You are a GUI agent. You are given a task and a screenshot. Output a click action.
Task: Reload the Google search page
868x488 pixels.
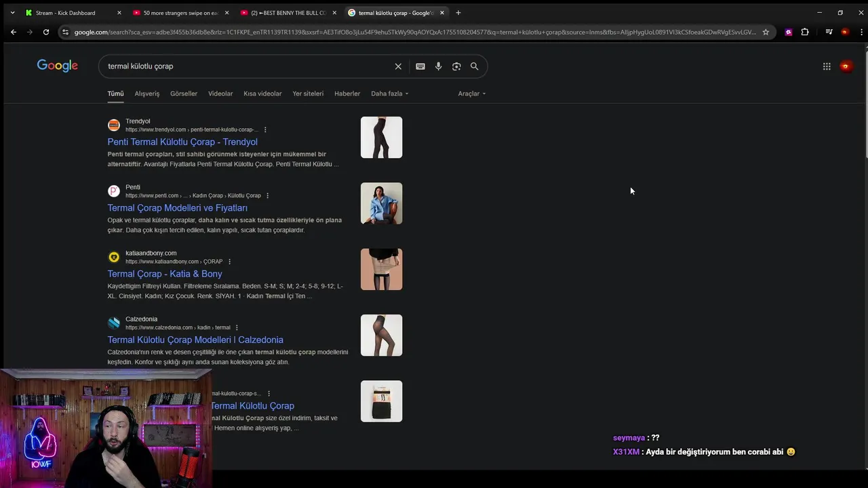tap(45, 32)
